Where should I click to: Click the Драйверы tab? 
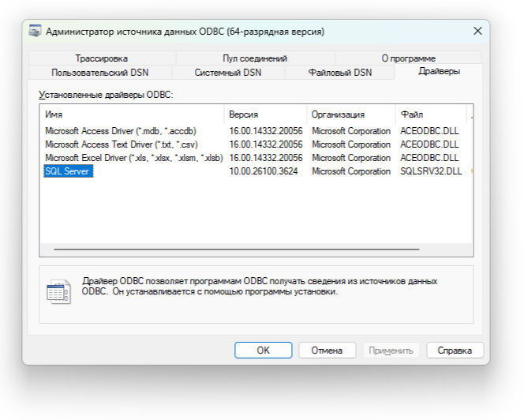tap(439, 71)
